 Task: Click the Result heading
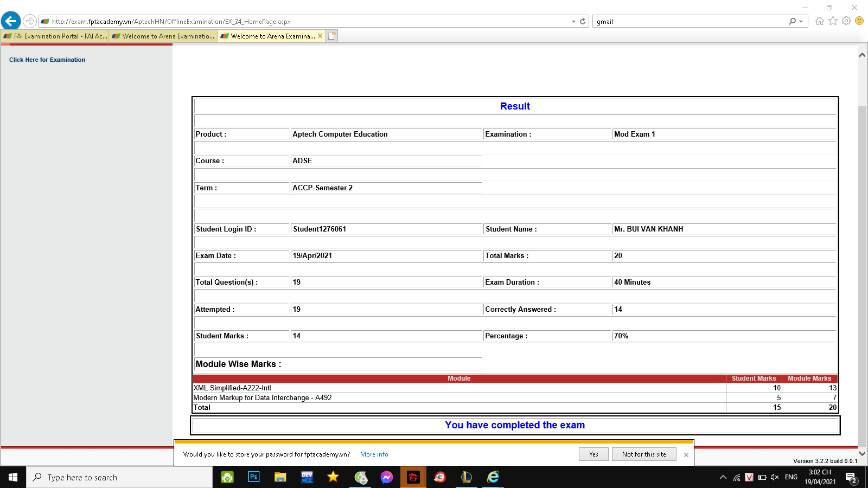click(x=515, y=106)
